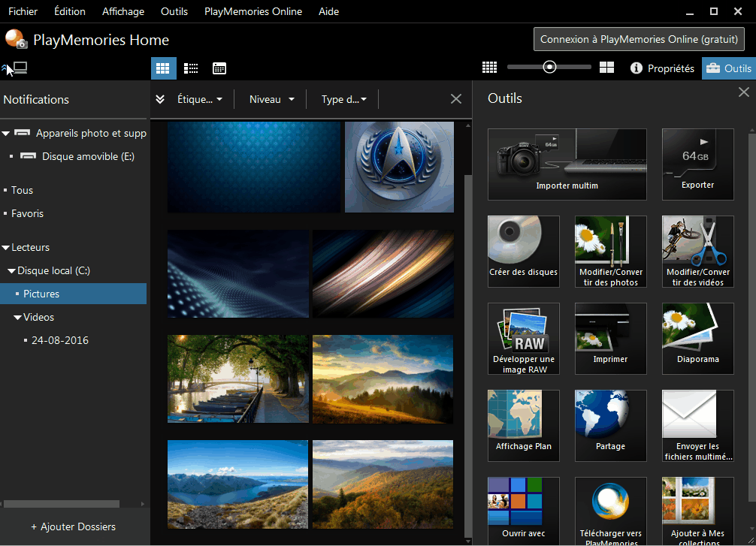The height and width of the screenshot is (546, 756).
Task: Collapse filter bar with double chevron
Action: (160, 99)
